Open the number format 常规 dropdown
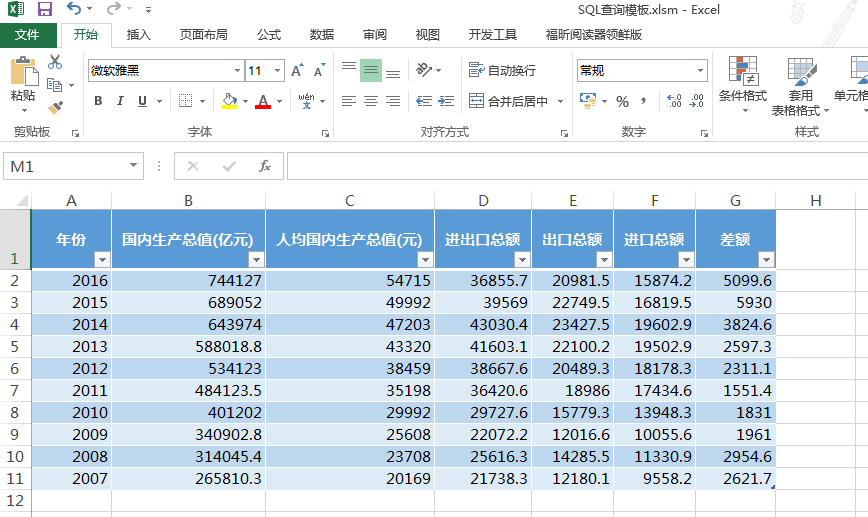The width and height of the screenshot is (868, 517). pyautogui.click(x=700, y=70)
